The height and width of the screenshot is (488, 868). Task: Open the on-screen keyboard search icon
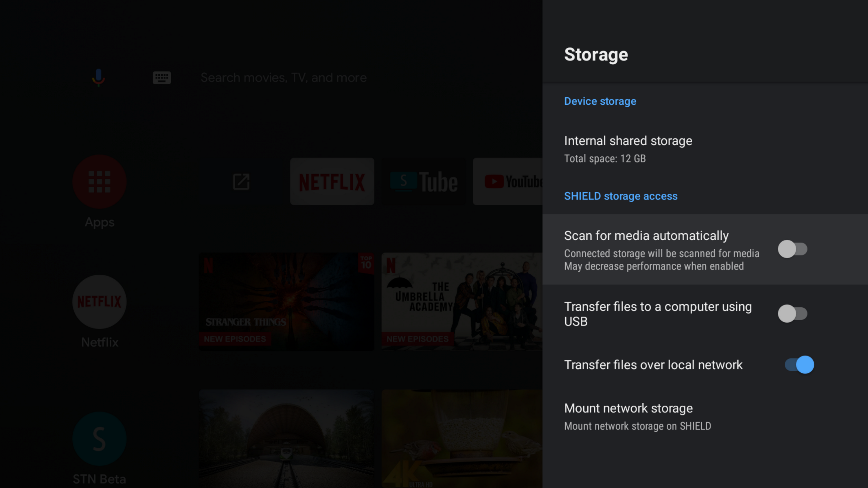[162, 78]
